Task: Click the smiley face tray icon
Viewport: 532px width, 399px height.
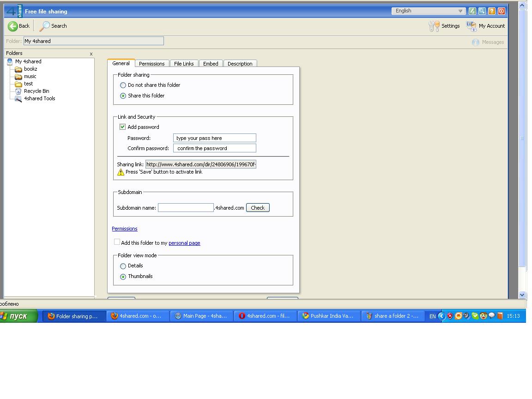Action: [484, 316]
